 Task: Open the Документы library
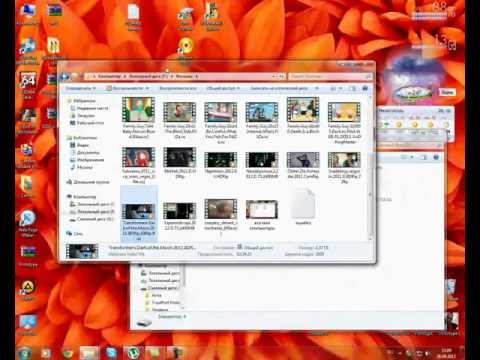(85, 152)
